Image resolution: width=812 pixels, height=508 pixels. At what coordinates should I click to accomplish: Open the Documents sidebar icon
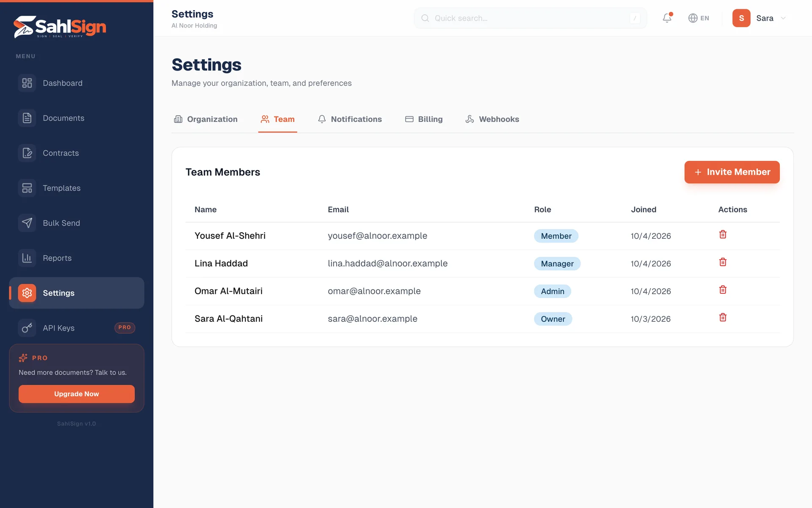pyautogui.click(x=27, y=118)
